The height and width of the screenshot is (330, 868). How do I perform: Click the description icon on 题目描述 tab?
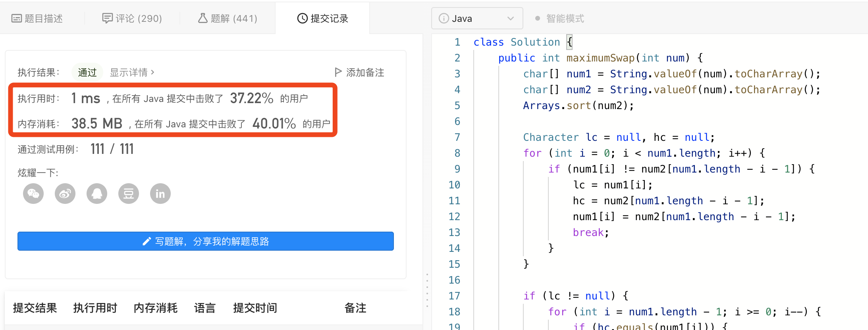click(x=17, y=18)
